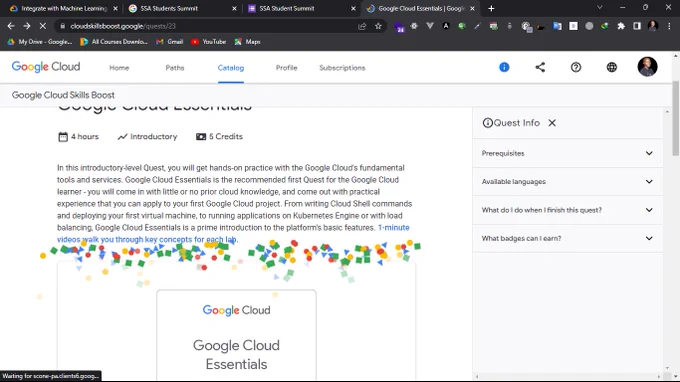Open the Google Cloud logo homepage
Viewport: 680px width, 382px height.
[x=46, y=67]
